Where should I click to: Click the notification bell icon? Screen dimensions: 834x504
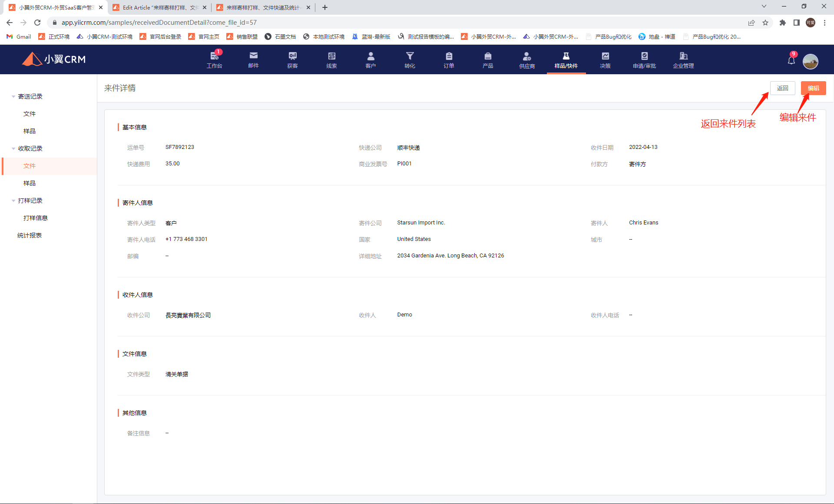pos(791,60)
